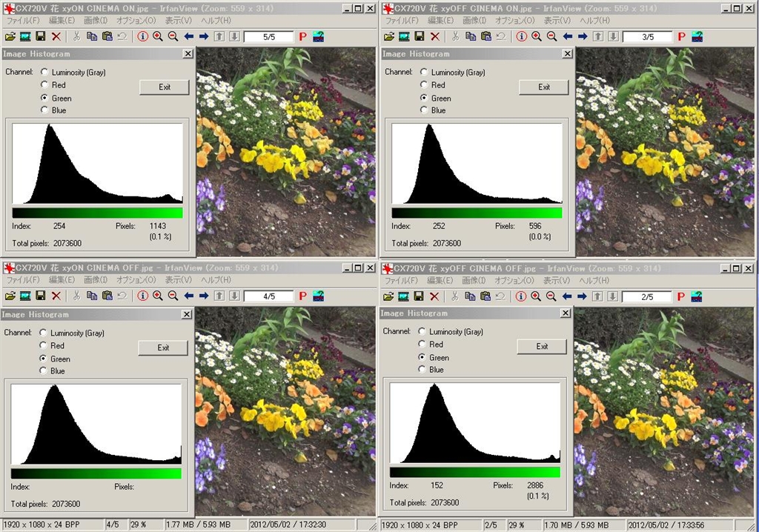Viewport: 759px width, 532px height.
Task: Click Open folder icon in xyON CINEMA ON window
Action: pos(10,36)
